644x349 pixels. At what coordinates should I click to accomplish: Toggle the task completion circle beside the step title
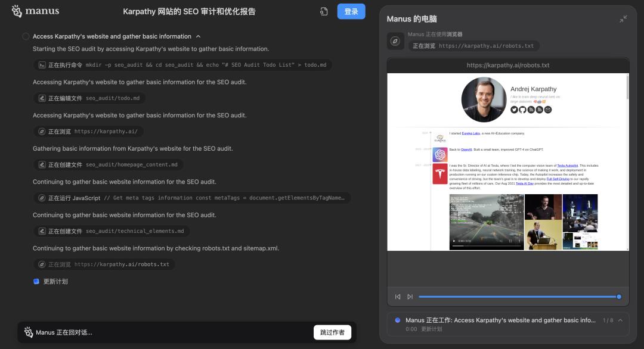(x=25, y=36)
